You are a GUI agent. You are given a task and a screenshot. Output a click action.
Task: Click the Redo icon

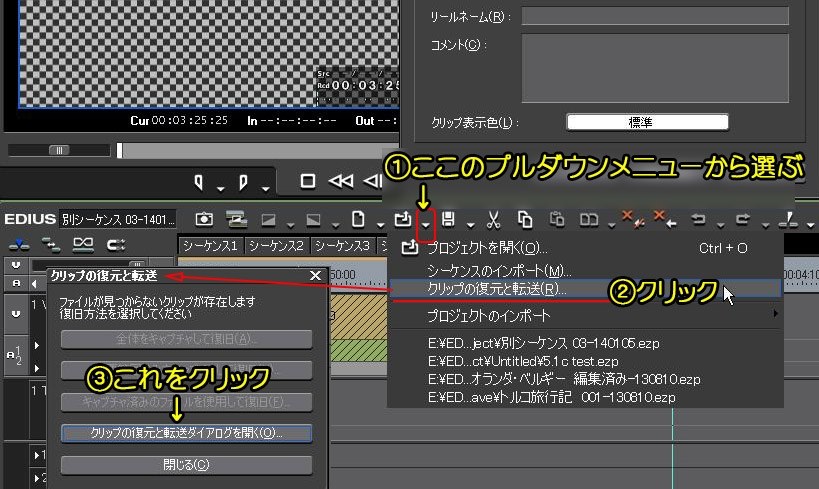click(x=743, y=219)
